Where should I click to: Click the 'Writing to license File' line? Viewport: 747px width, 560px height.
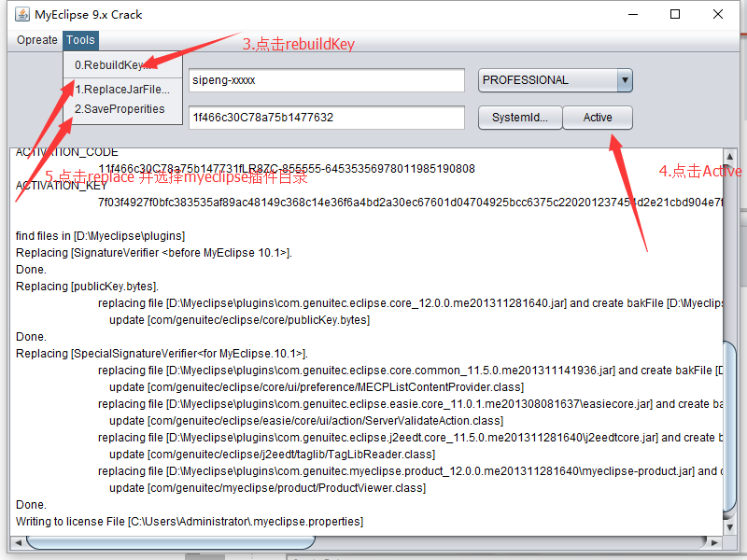(190, 522)
